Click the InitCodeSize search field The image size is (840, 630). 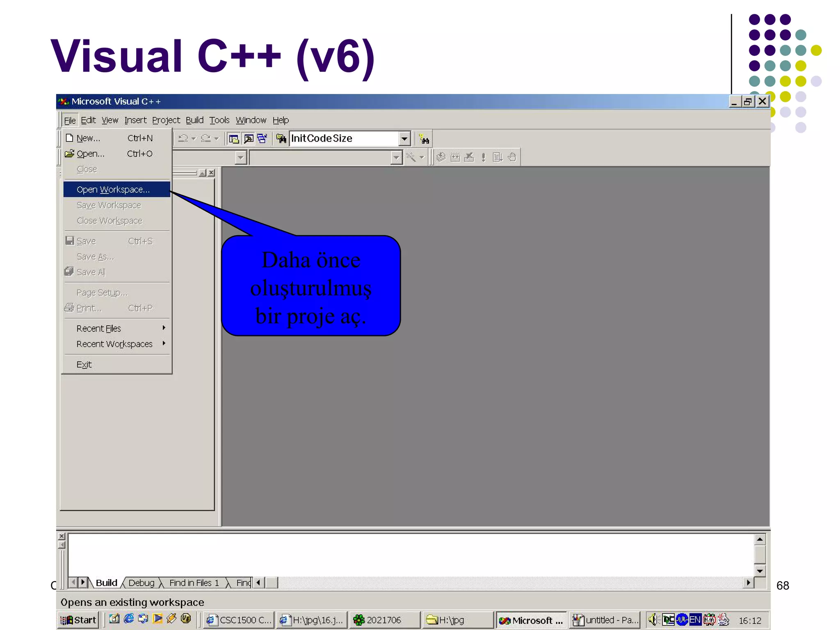[x=344, y=139]
